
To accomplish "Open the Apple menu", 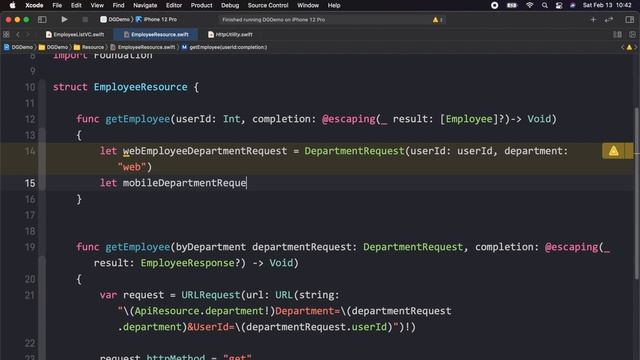I will pyautogui.click(x=12, y=5).
